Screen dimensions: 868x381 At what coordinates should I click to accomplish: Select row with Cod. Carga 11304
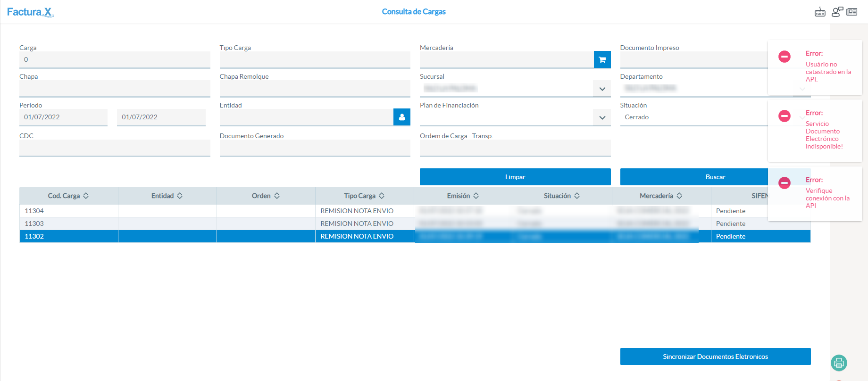[x=415, y=211]
